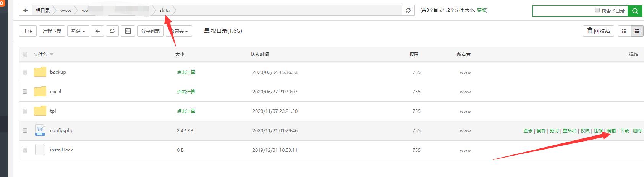644x177 pixels.
Task: Sort by 文件名 column arrow
Action: (x=52, y=54)
